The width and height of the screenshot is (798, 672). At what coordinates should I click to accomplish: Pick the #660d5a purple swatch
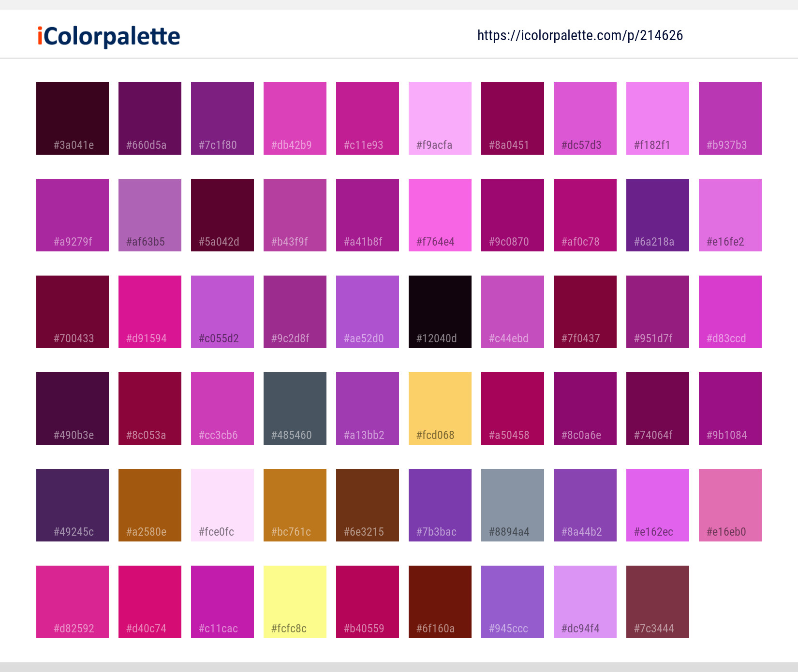point(150,118)
